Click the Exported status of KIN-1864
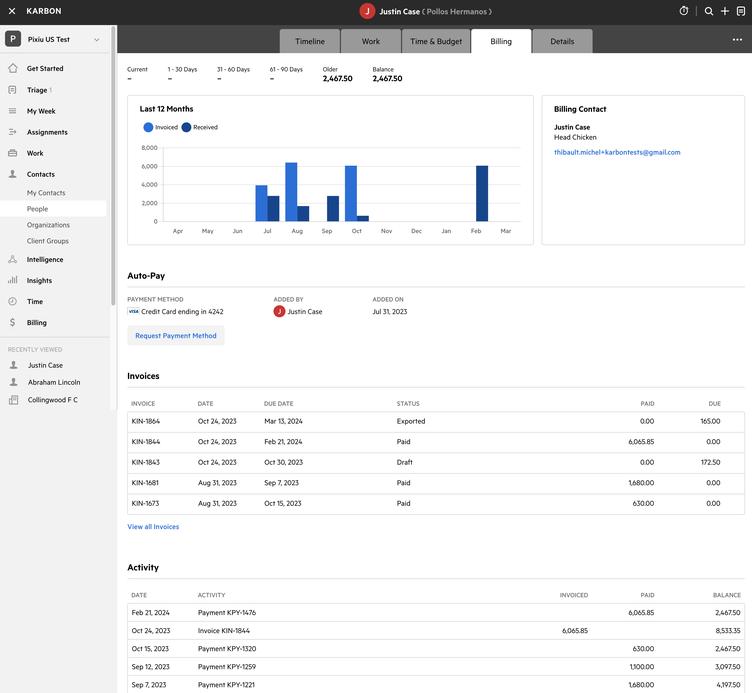The height and width of the screenshot is (693, 752). 411,421
